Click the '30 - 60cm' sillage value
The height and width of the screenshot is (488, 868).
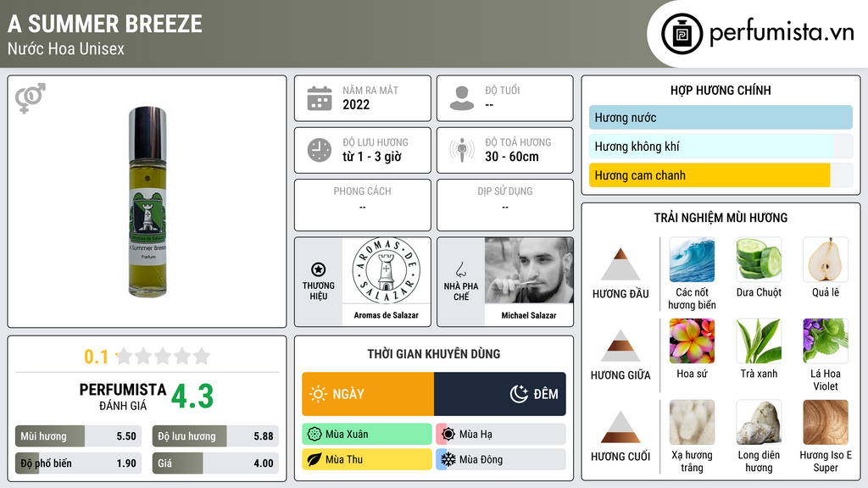click(x=511, y=157)
